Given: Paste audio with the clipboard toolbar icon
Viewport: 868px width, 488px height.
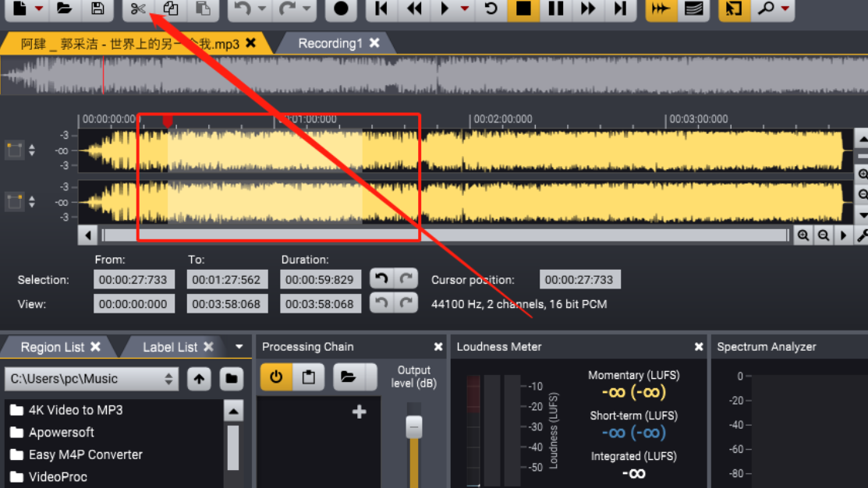Looking at the screenshot, I should coord(204,9).
